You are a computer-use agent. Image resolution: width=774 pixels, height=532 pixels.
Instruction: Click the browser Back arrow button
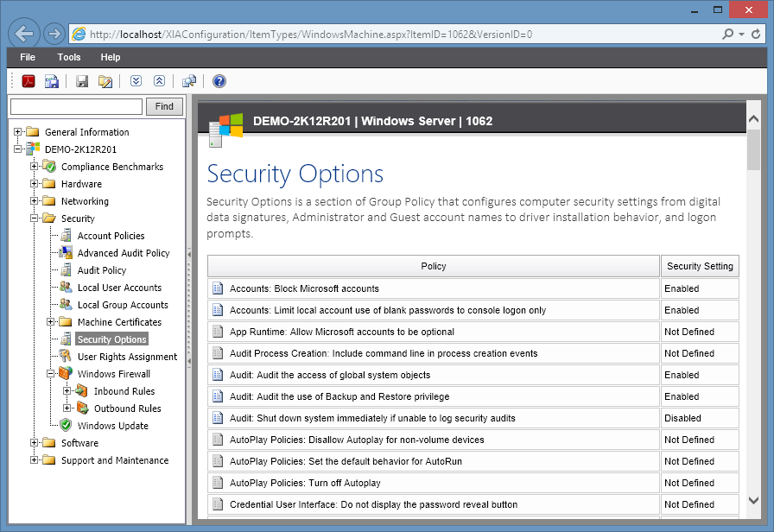click(24, 34)
